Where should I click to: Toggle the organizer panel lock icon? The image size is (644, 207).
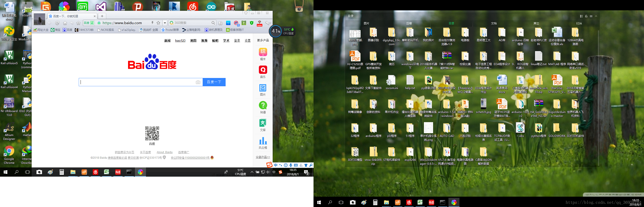(x=586, y=16)
